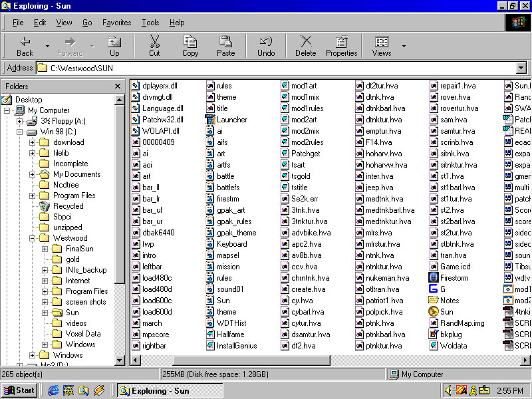Open the Favorites menu
Image resolution: width=532 pixels, height=399 pixels.
(x=117, y=23)
